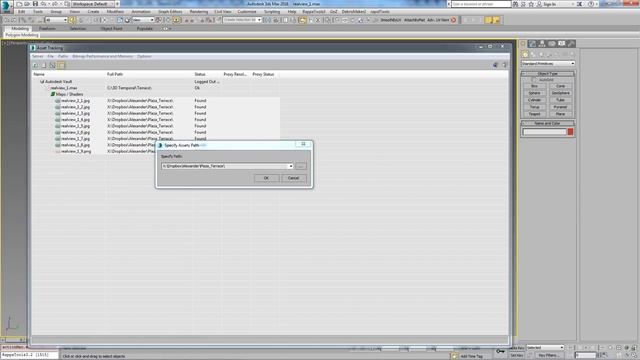Screen dimensions: 640x360
Task: Open the Customize menu in main menu bar
Action: (247, 12)
